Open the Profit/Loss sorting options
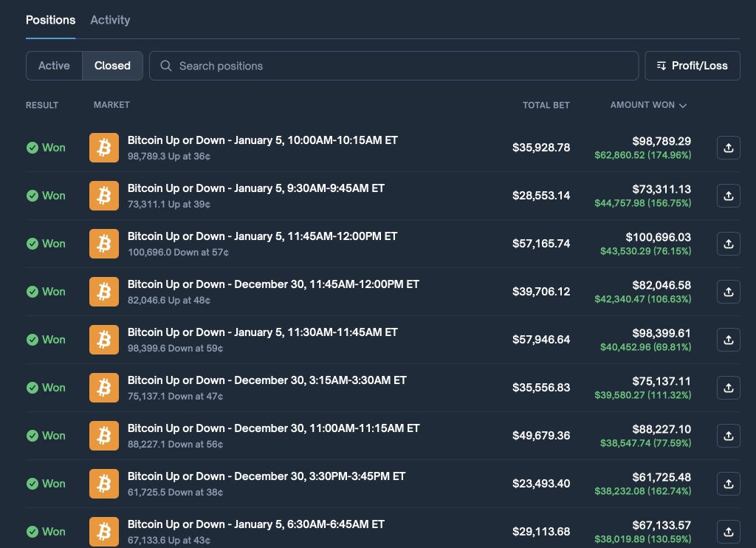This screenshot has width=756, height=548. 692,66
